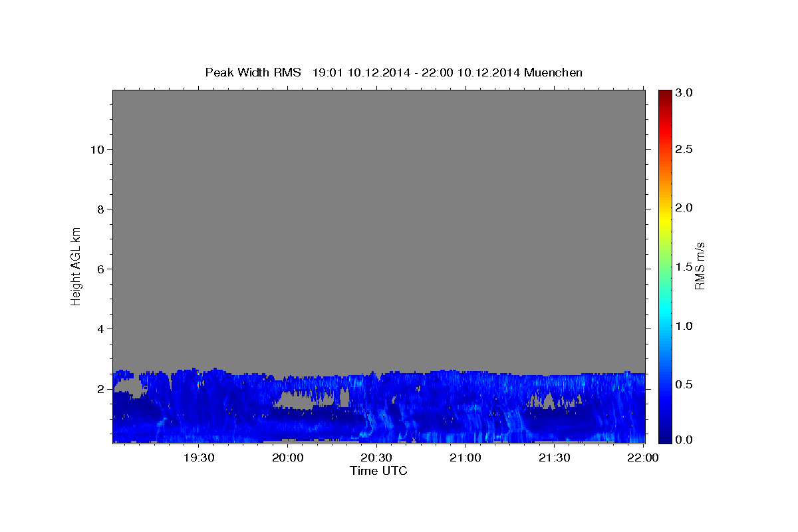Click the colorbar value 2.5
Viewport: 798px width, 532px height.
685,149
